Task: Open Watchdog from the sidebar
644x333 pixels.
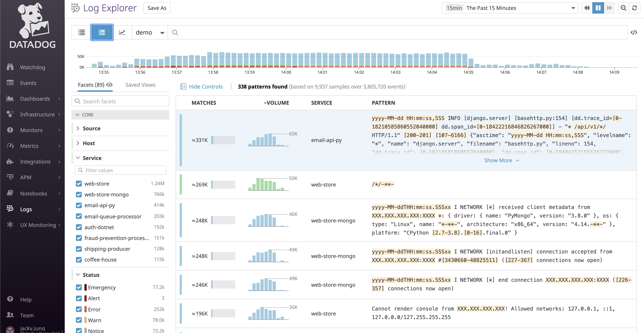Action: tap(32, 67)
